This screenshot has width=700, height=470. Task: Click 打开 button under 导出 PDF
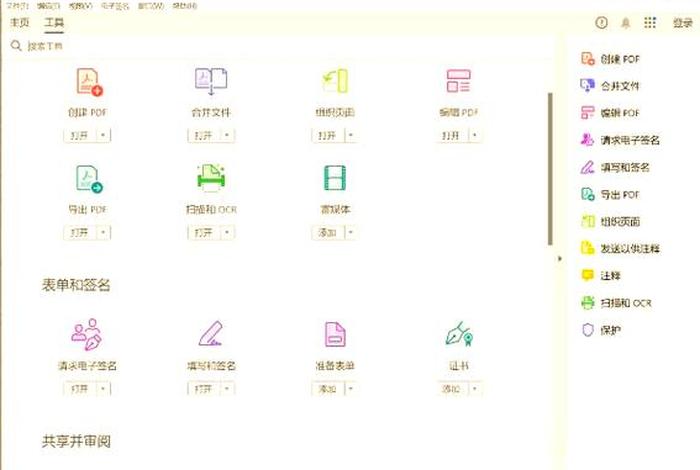pyautogui.click(x=80, y=233)
